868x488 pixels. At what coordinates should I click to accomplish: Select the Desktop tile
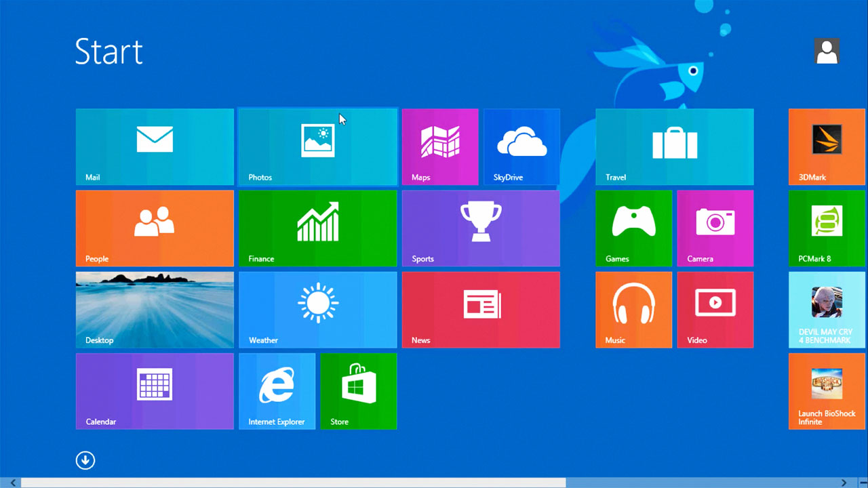155,309
